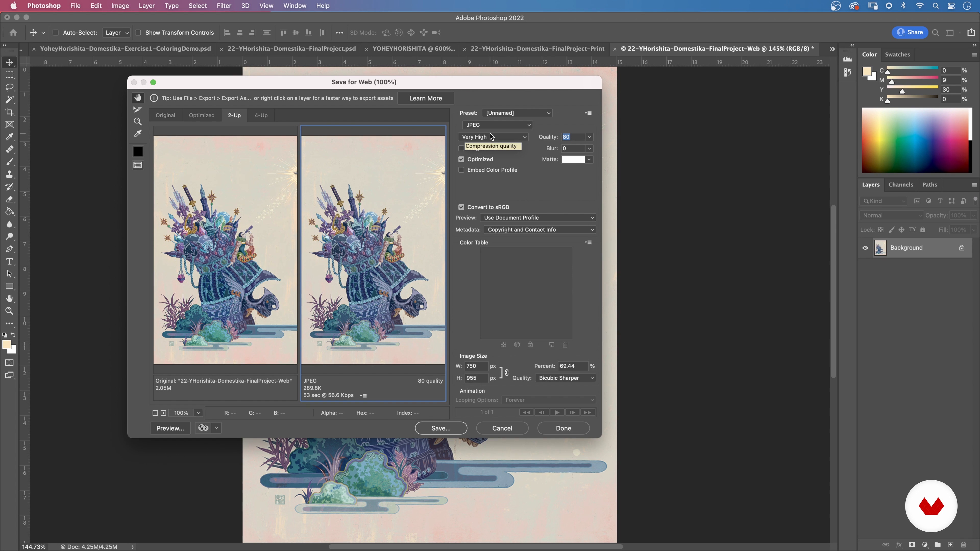Image resolution: width=980 pixels, height=551 pixels.
Task: Open Preview dropdown showing Use Document Profile
Action: click(x=538, y=218)
